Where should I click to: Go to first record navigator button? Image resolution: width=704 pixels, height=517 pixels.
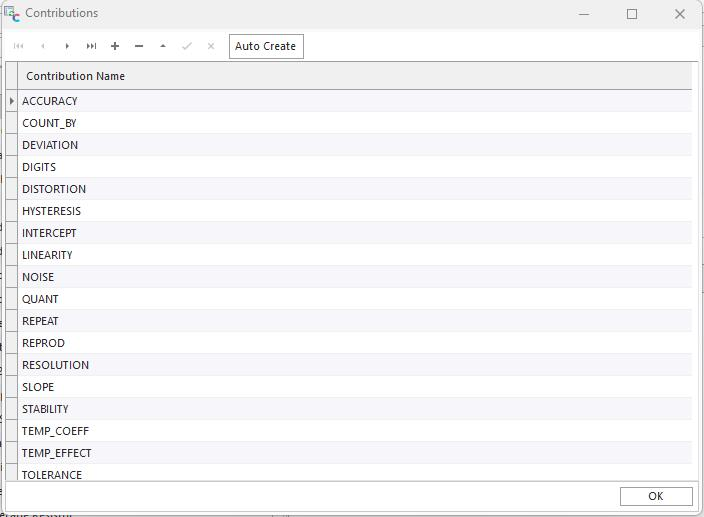coord(19,46)
